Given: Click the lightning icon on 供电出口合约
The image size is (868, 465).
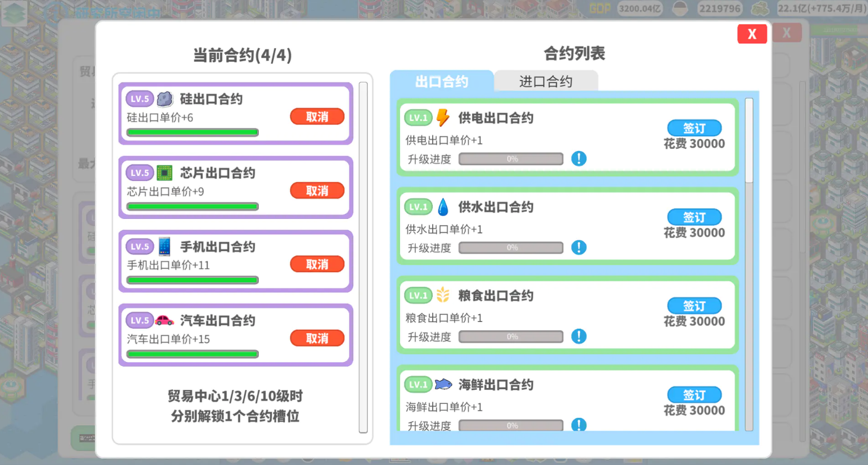Looking at the screenshot, I should click(442, 118).
